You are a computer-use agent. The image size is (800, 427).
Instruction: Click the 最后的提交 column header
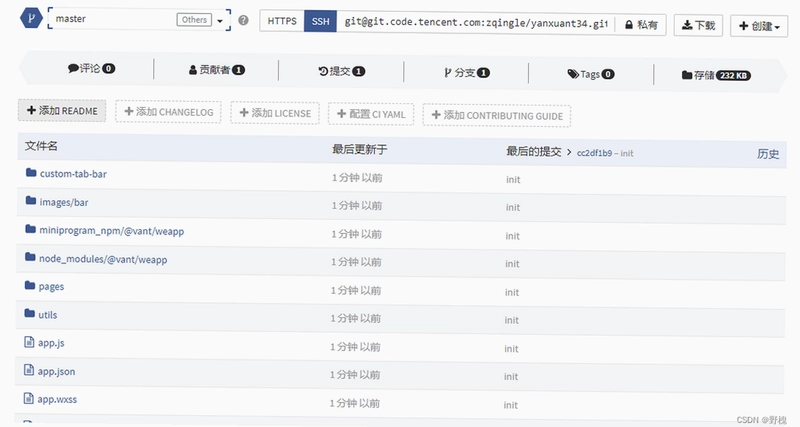[x=534, y=152]
